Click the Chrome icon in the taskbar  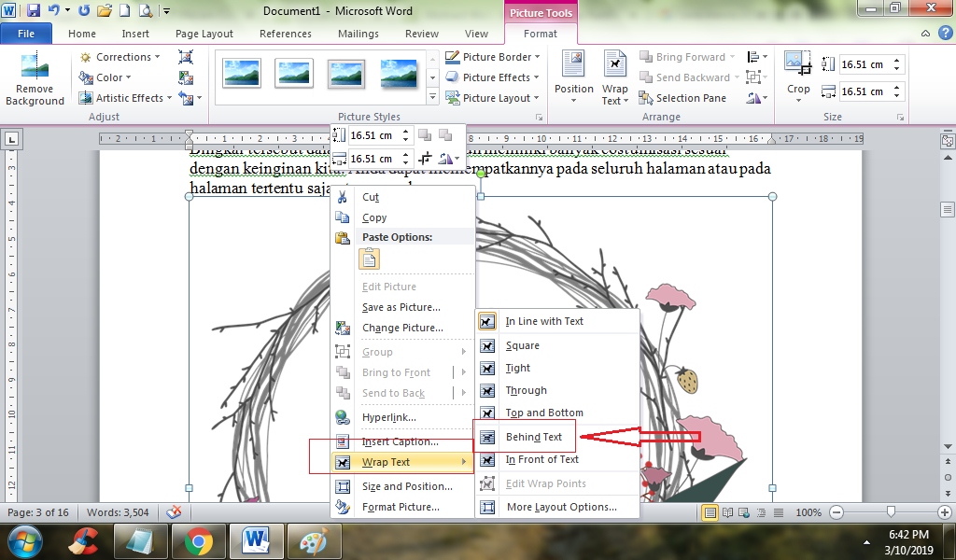(199, 541)
